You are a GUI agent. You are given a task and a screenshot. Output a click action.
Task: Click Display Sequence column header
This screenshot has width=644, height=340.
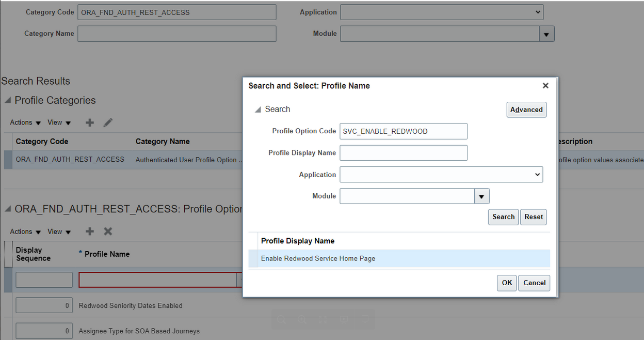coord(33,254)
